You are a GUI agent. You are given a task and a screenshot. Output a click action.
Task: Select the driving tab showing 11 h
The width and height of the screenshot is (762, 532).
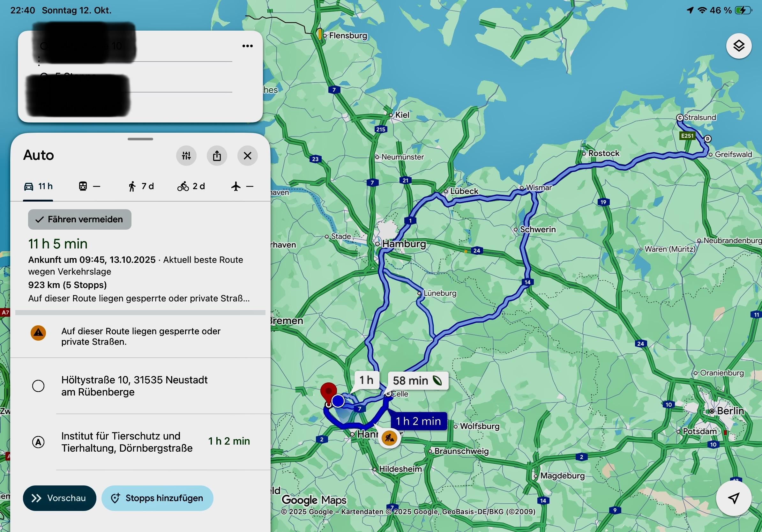[38, 186]
